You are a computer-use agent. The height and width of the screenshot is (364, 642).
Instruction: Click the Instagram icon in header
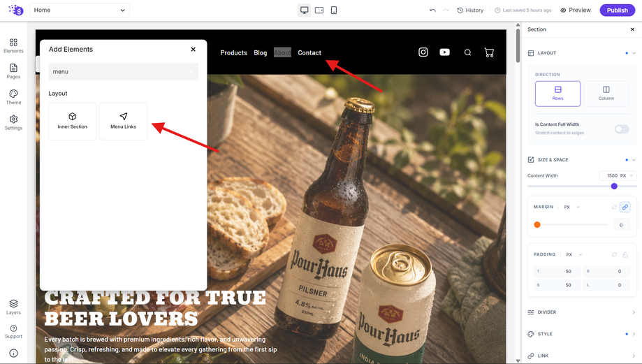pyautogui.click(x=423, y=52)
